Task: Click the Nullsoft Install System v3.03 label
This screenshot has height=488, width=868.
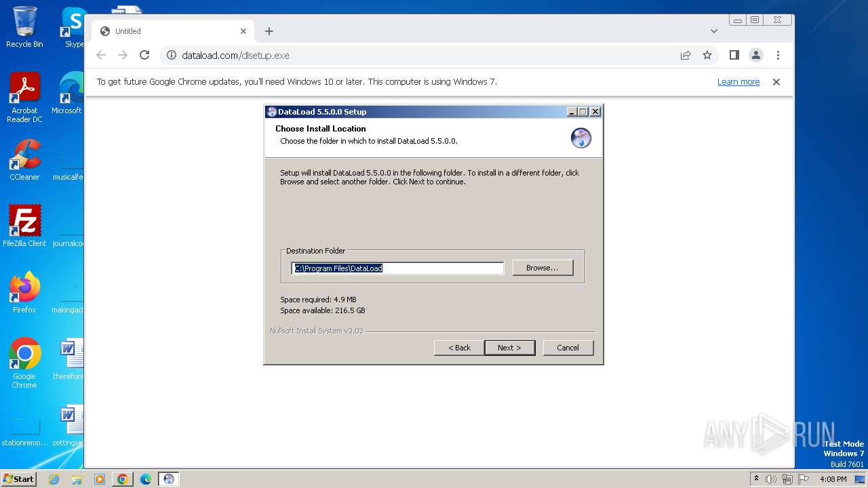Action: tap(316, 331)
